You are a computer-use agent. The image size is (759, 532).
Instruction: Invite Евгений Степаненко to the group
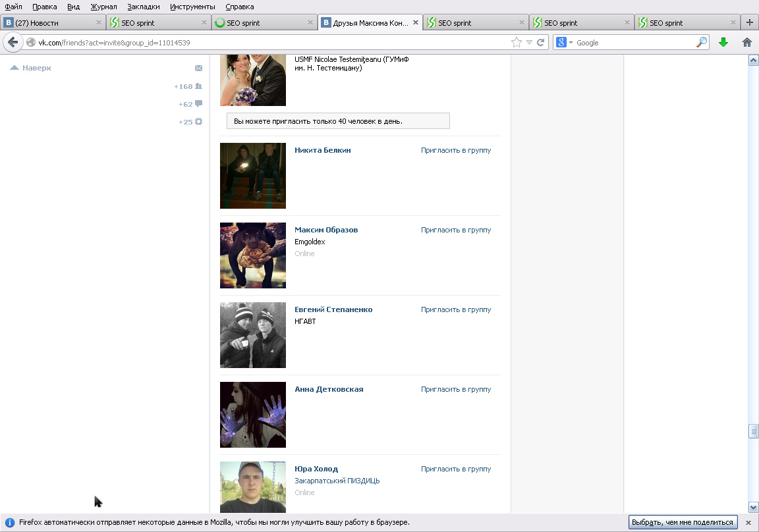(456, 309)
